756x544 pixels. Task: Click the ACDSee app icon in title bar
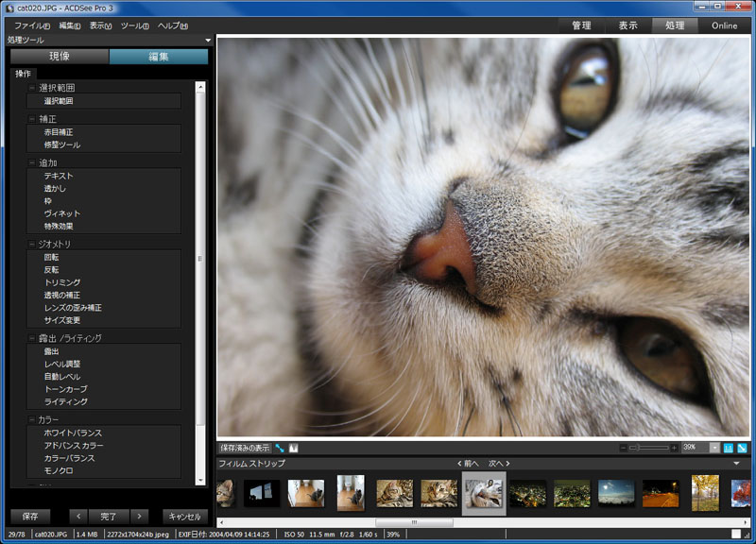pyautogui.click(x=9, y=8)
